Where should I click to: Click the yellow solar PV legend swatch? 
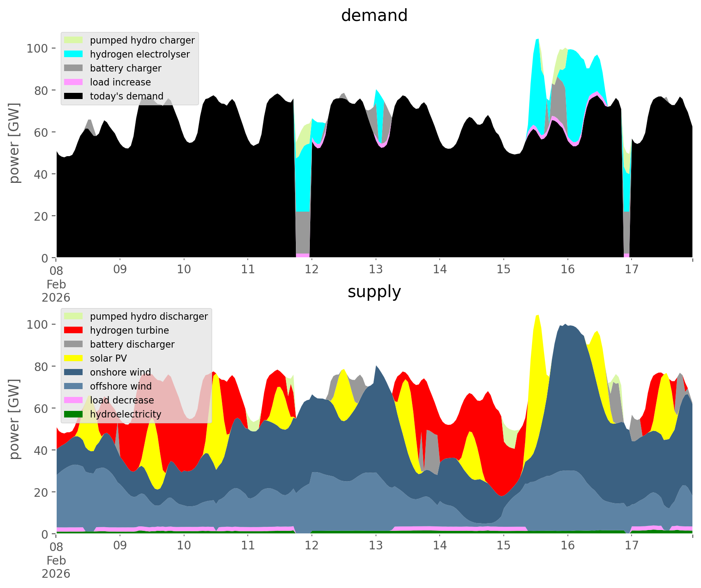[74, 358]
